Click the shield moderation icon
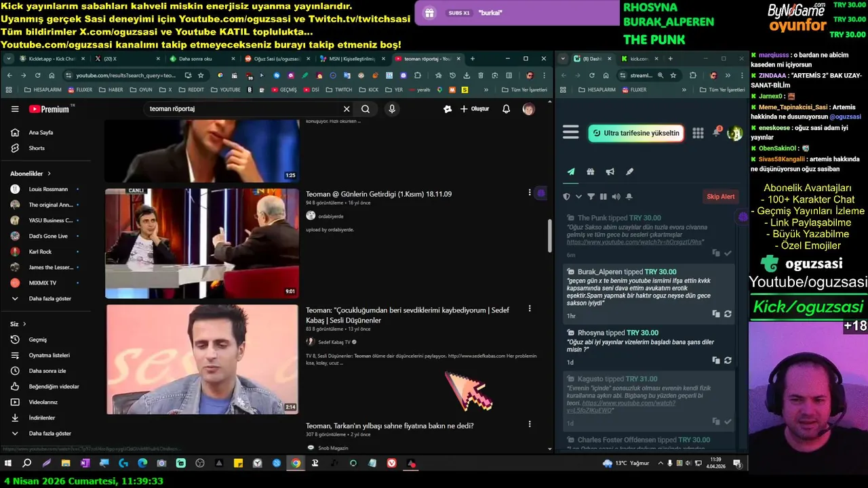Viewport: 868px width, 488px height. 567,197
